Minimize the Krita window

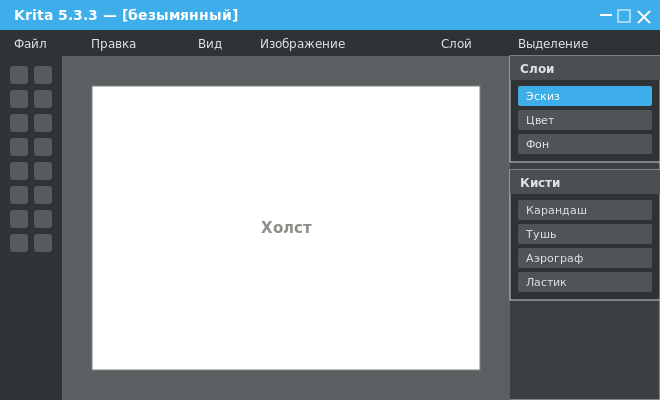click(x=606, y=16)
